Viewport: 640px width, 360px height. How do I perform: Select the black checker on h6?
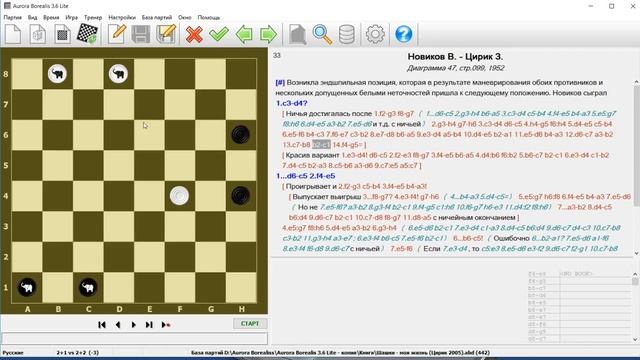241,135
